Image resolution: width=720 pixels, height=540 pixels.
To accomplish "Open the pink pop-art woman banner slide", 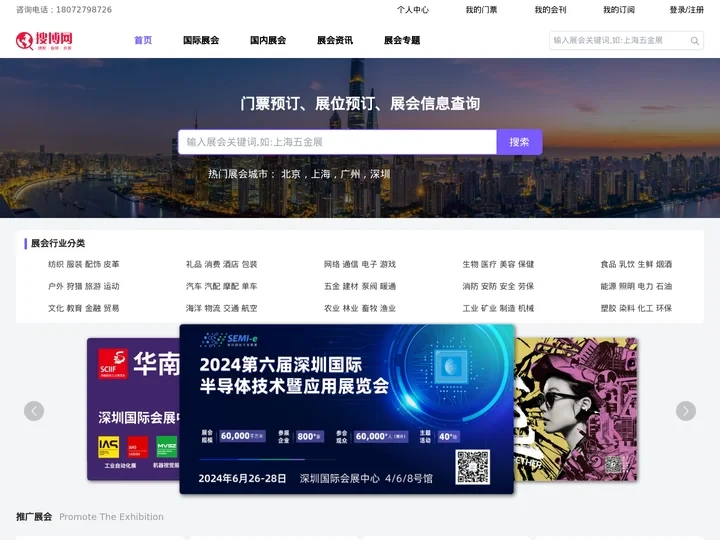I will [576, 409].
